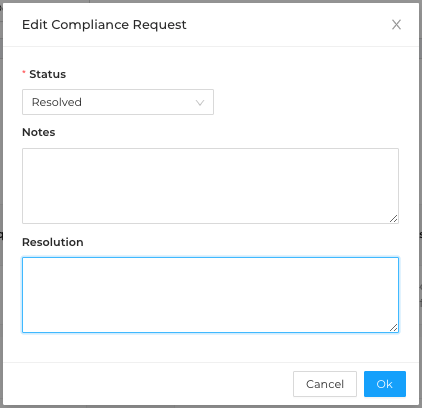Click the dimmed backdrop below the dialog
Image resolution: width=422 pixels, height=408 pixels.
coord(211,407)
